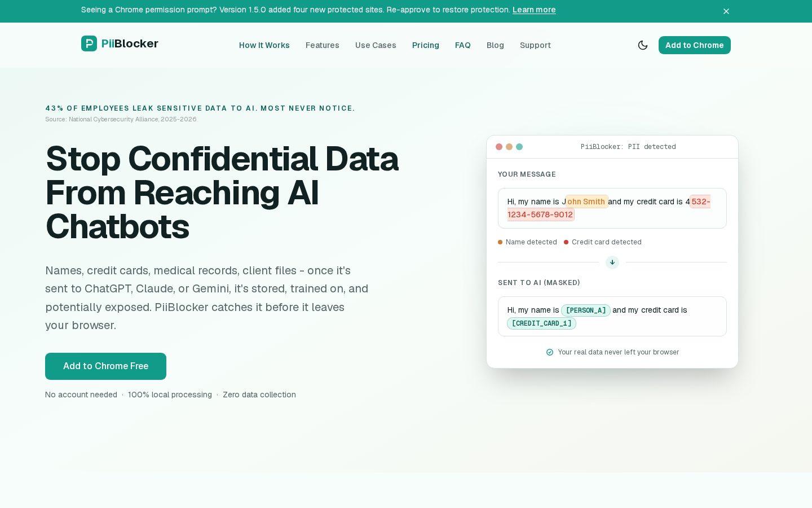Click Your real data never left your browser

[x=619, y=352]
